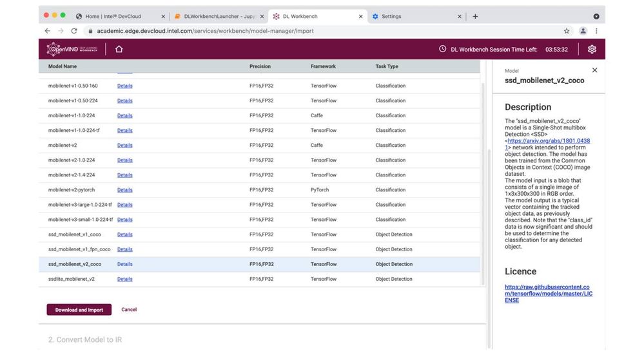This screenshot has height=362, width=644.
Task: Click the padlock site info icon
Action: click(90, 31)
